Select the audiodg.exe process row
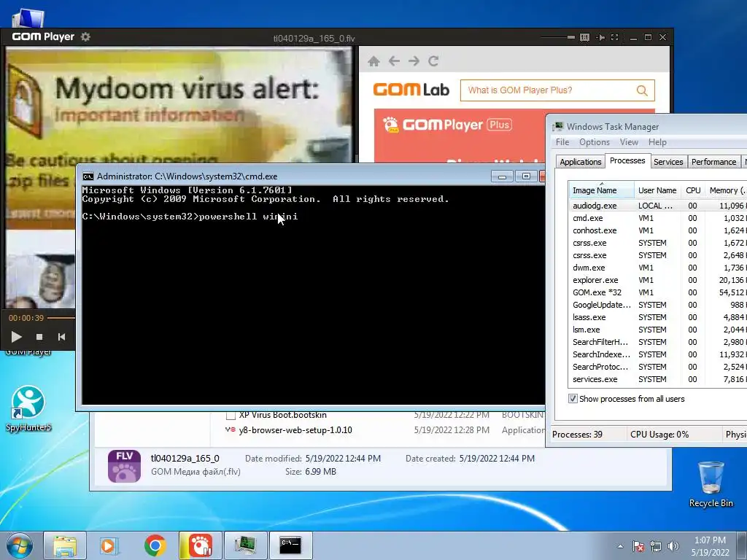 [x=657, y=206]
